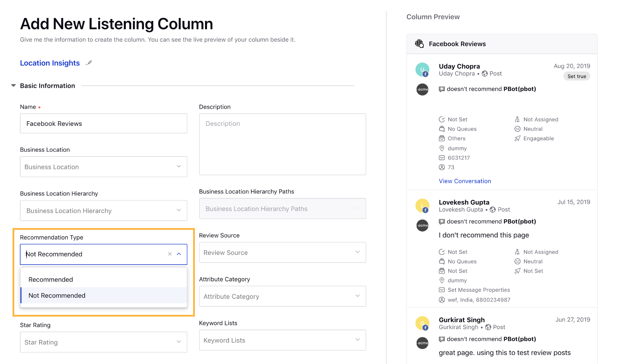
Task: Clear the Recommendation Type selection with X
Action: click(170, 254)
